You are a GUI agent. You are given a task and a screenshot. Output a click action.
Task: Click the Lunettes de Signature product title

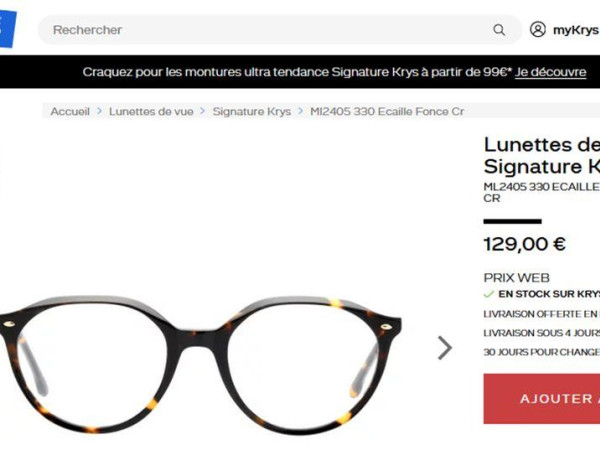click(541, 156)
